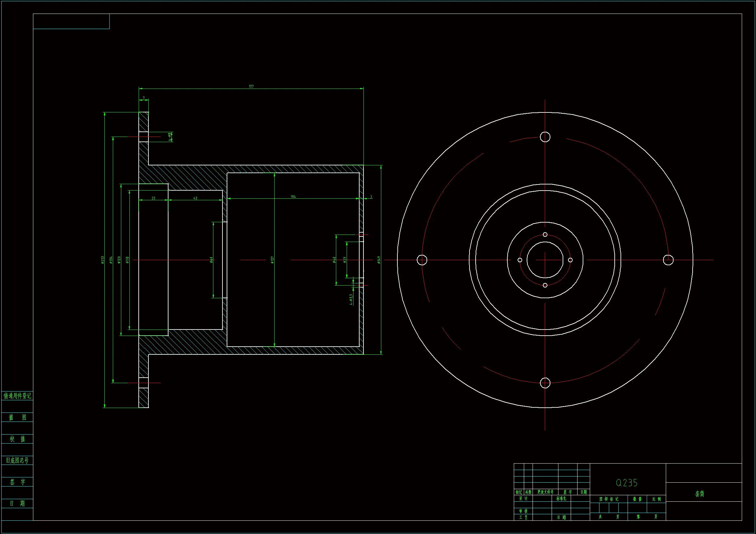Click the φ60 bore dimension text
This screenshot has height=534, width=756.
point(211,260)
